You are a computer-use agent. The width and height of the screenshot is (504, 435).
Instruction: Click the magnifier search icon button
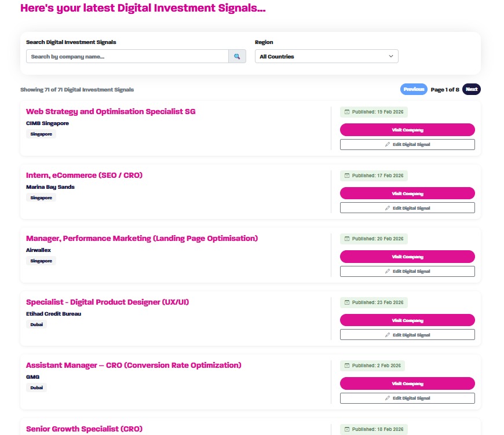coord(237,57)
